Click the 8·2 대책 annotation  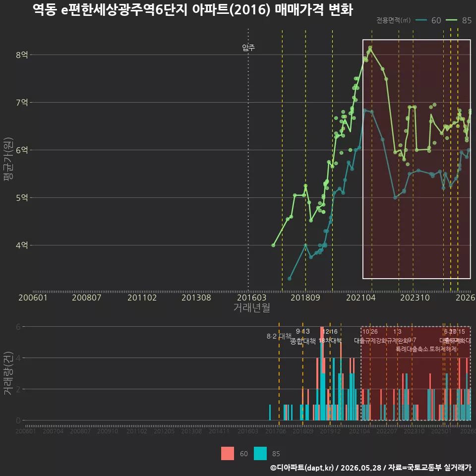(279, 336)
